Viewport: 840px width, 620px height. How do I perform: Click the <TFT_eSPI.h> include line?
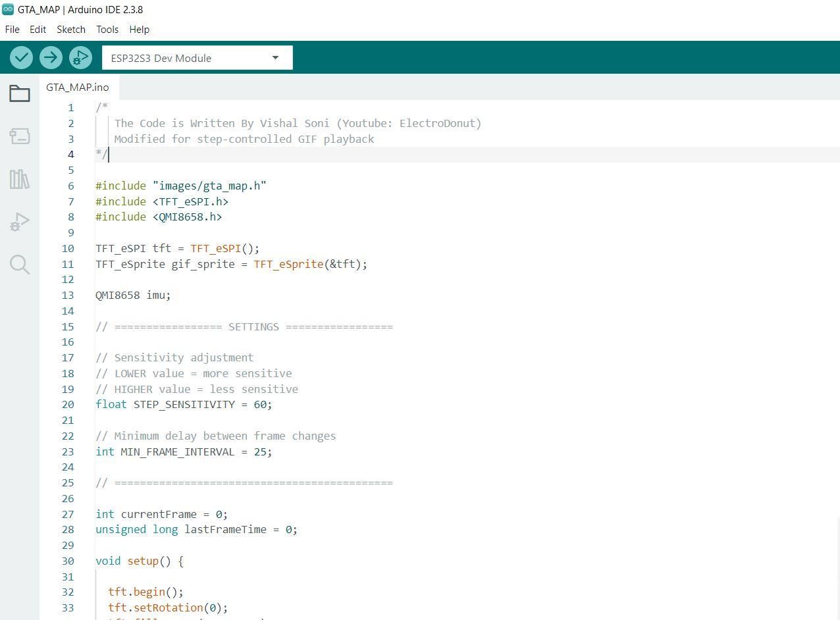pos(162,201)
